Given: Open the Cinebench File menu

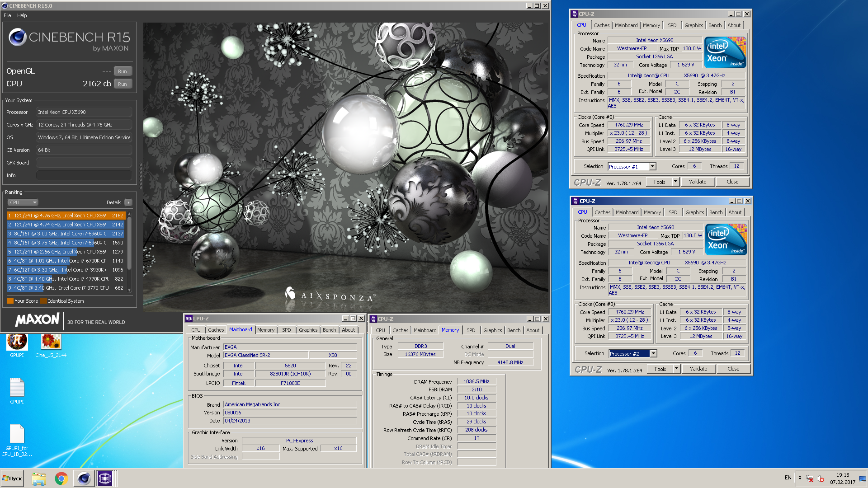Looking at the screenshot, I should point(7,15).
